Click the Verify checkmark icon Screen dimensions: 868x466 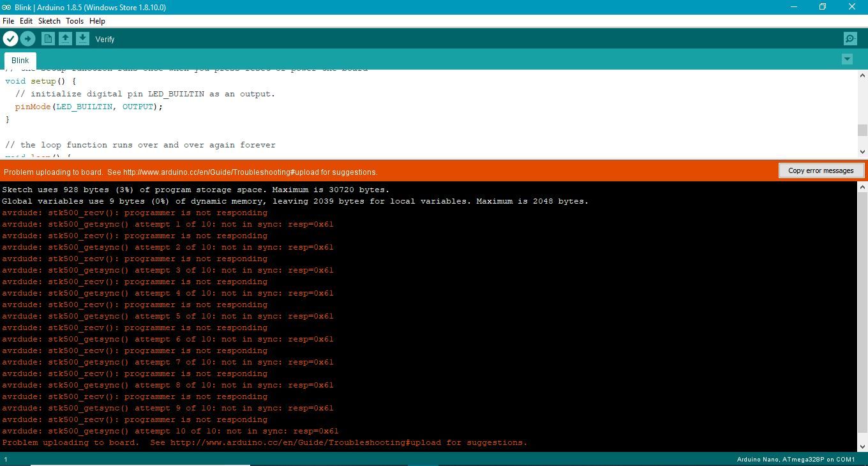pos(10,38)
